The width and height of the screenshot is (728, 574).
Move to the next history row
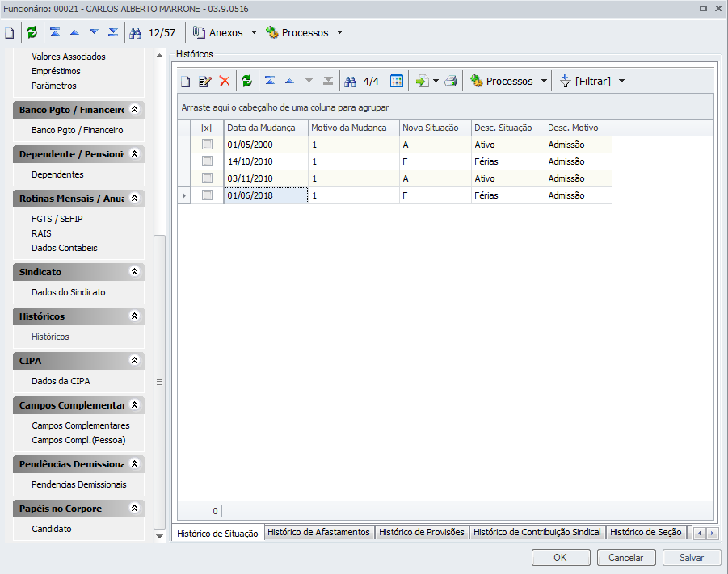pos(309,80)
